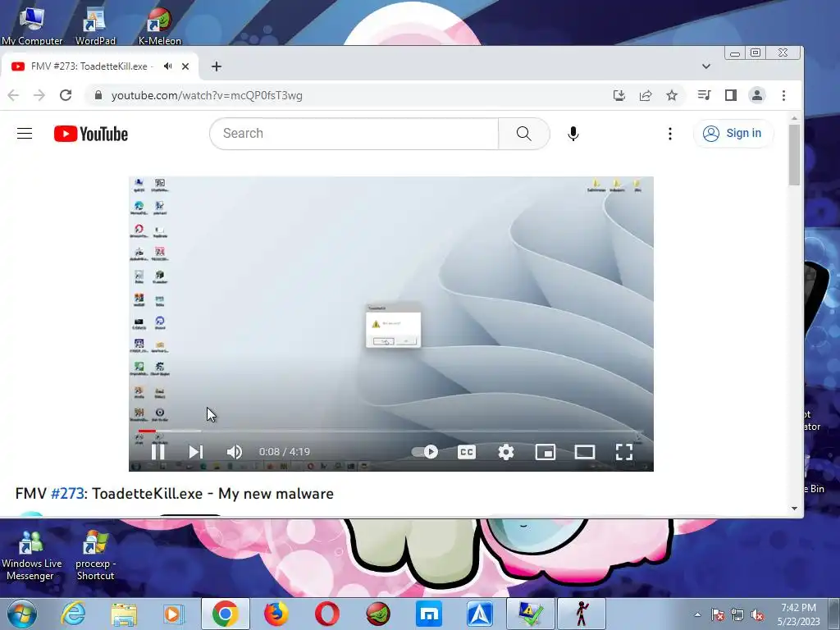Mute the tab via speaker icon

click(168, 66)
